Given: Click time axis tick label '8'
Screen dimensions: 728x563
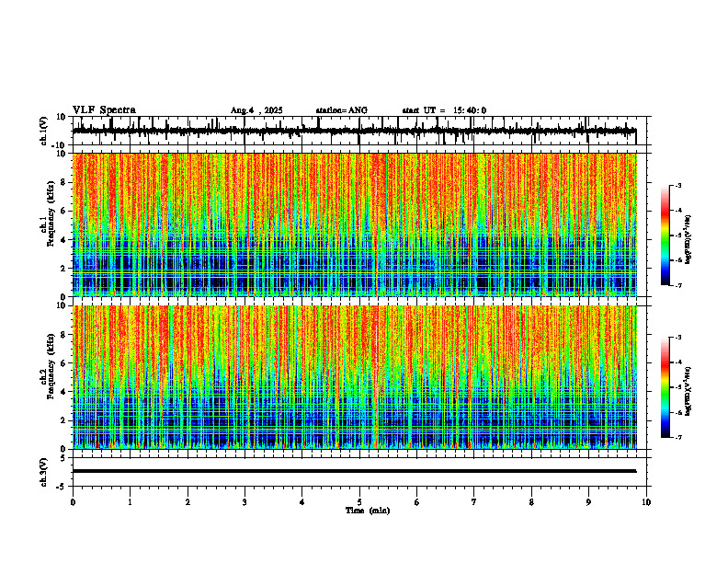Looking at the screenshot, I should pos(531,502).
